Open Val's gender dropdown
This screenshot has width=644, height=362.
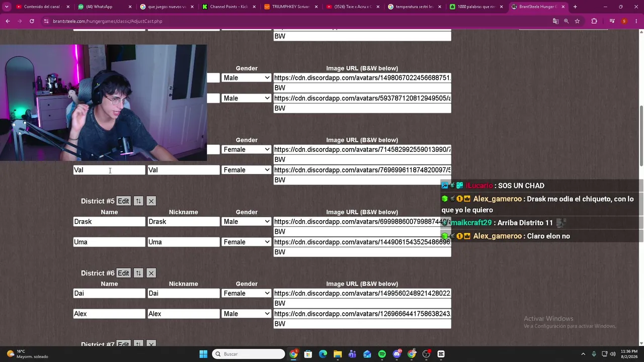[x=247, y=170]
